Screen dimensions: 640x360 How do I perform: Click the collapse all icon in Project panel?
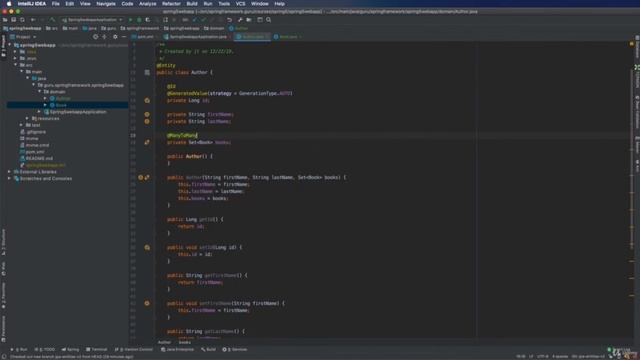[104, 37]
